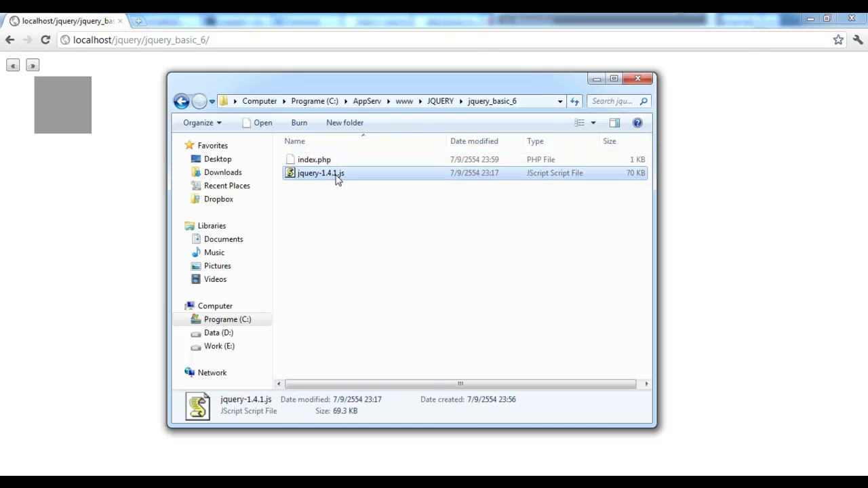Open the Documents library
The image size is (868, 488).
tap(223, 239)
